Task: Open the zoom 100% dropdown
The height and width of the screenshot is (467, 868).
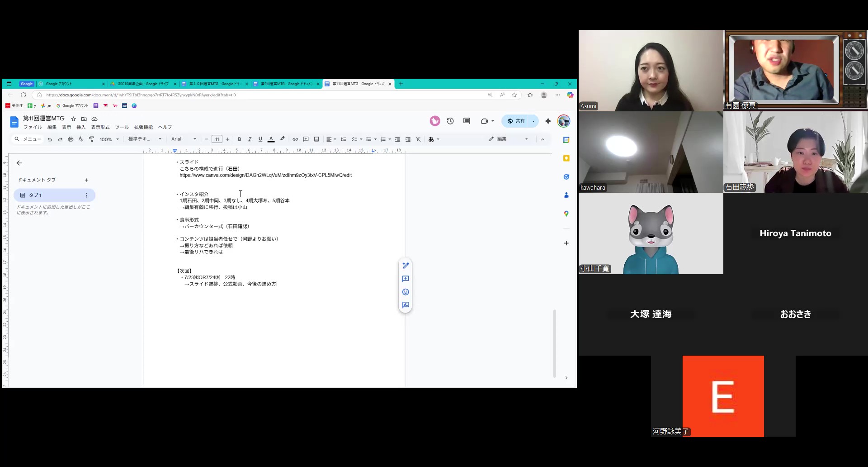Action: point(109,139)
